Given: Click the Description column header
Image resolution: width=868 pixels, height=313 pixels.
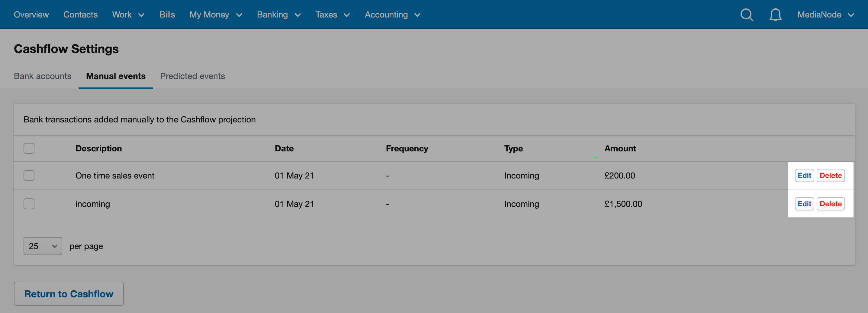Looking at the screenshot, I should 99,148.
